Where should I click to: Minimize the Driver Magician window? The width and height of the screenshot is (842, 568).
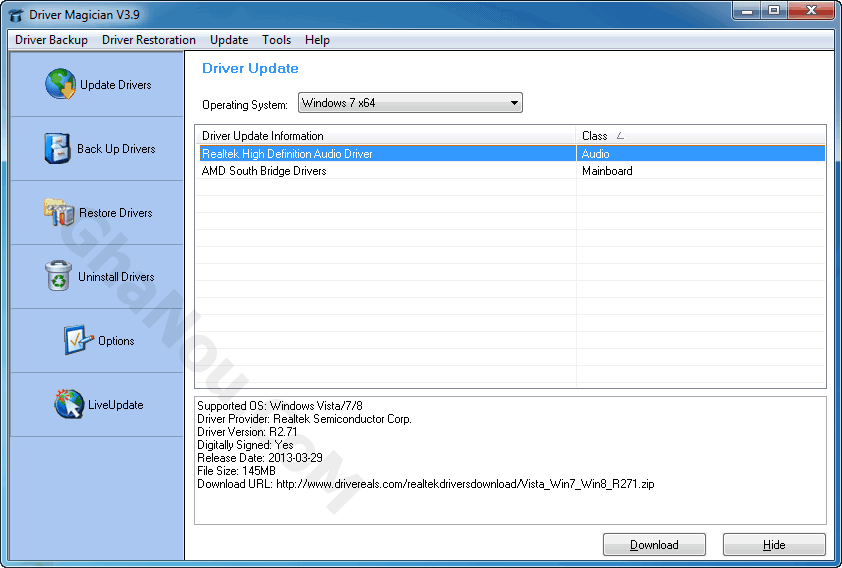[747, 11]
